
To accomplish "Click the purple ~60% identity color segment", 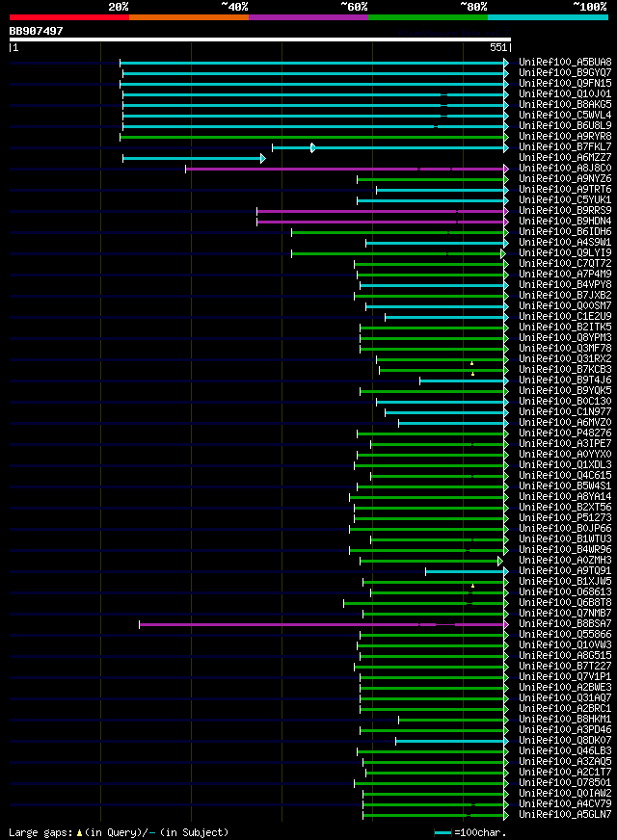I will click(308, 17).
